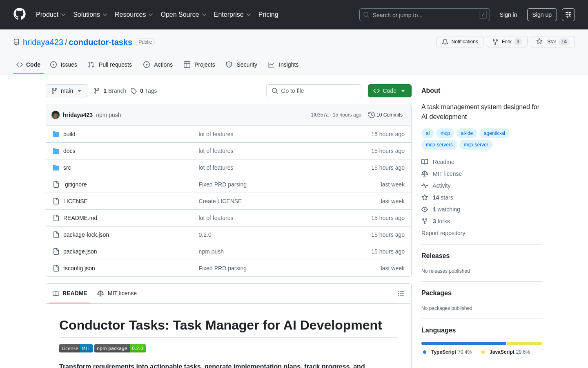Click the ai-ide topic tag
The height and width of the screenshot is (368, 588).
click(x=467, y=133)
